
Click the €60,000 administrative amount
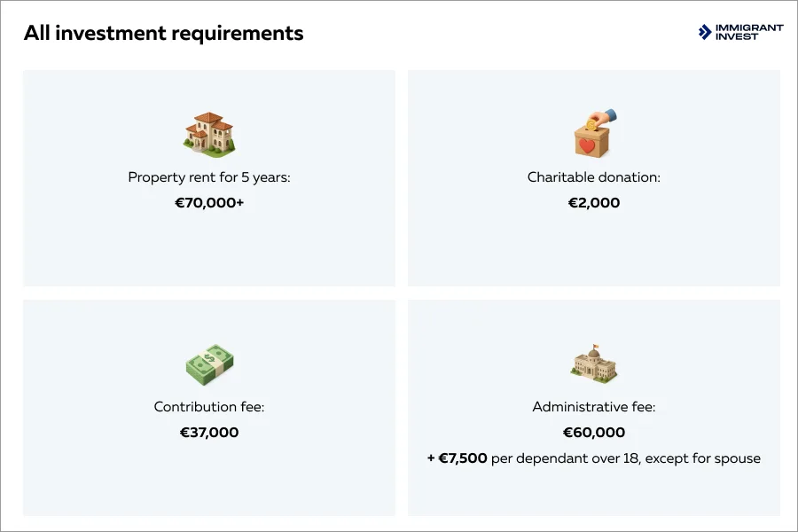[x=594, y=433]
